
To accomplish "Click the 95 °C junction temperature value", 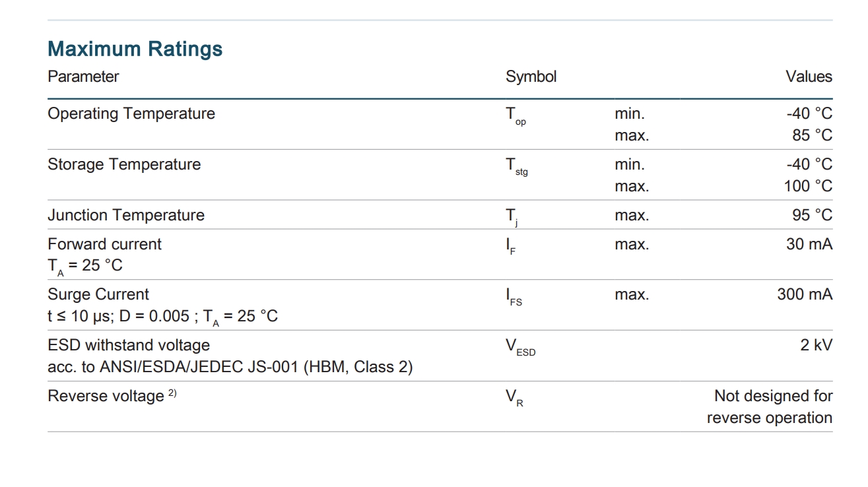I will [811, 215].
